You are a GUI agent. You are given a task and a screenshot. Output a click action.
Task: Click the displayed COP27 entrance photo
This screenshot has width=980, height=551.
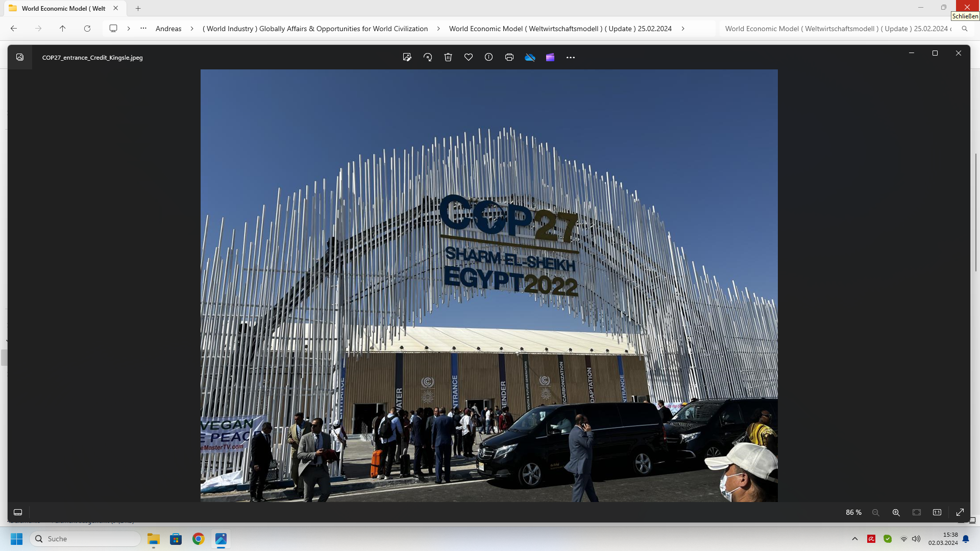[x=489, y=286]
